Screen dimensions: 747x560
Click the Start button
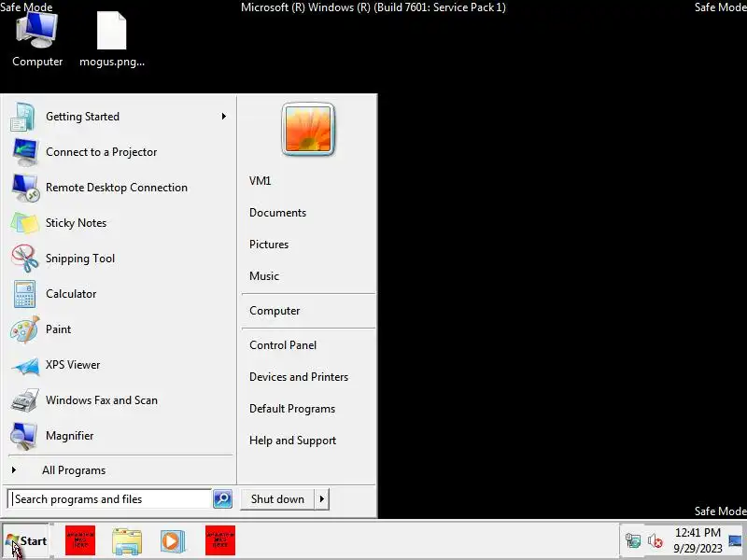click(26, 541)
